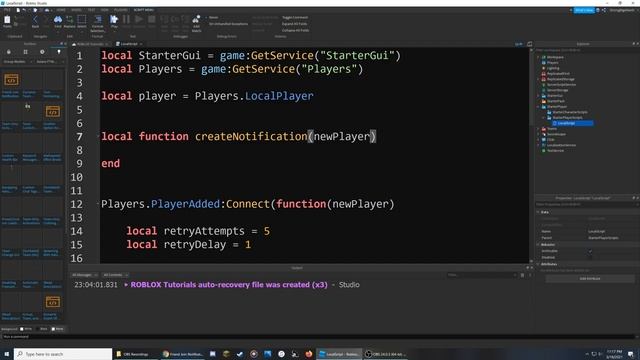Open the FILE menu
Screen dimensions: 640x360
(7, 10)
